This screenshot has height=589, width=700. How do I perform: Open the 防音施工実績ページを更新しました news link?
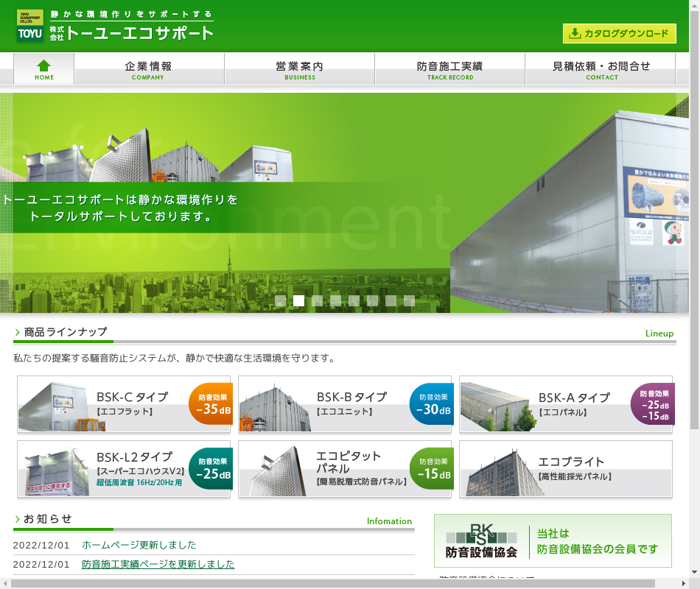click(158, 565)
